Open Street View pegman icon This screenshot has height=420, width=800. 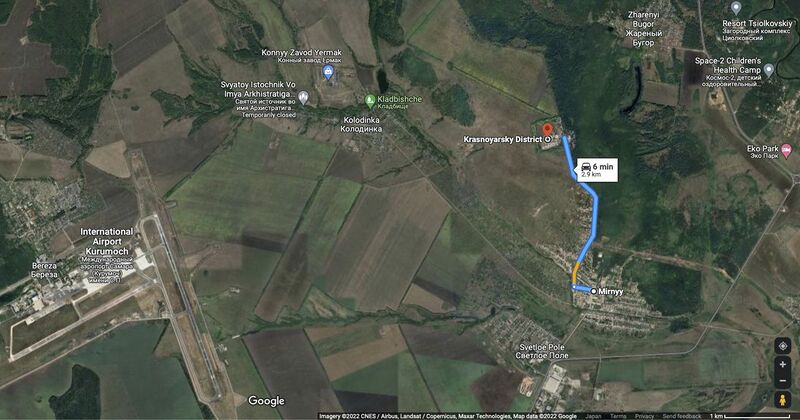pos(783,400)
